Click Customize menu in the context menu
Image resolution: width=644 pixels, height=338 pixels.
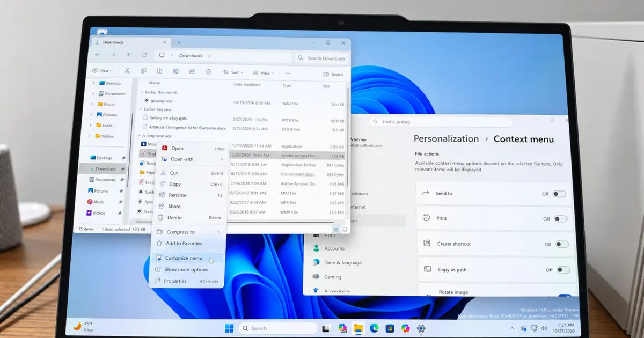coord(187,258)
